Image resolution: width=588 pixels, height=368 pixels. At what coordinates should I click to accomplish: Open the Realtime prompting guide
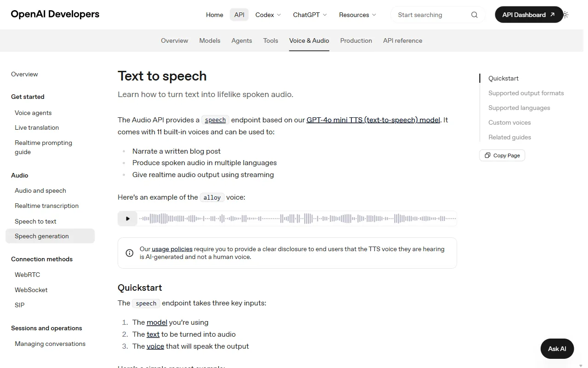[43, 147]
